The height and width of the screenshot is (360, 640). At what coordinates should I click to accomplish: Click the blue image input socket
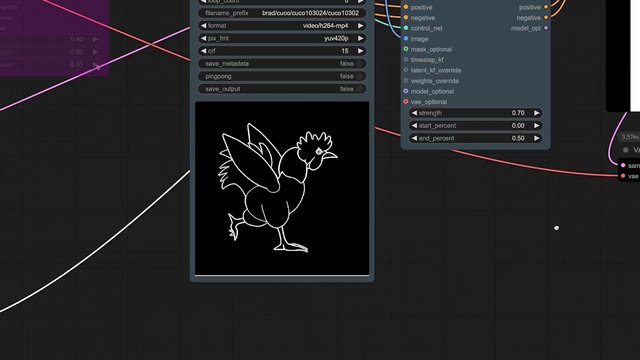(x=406, y=38)
